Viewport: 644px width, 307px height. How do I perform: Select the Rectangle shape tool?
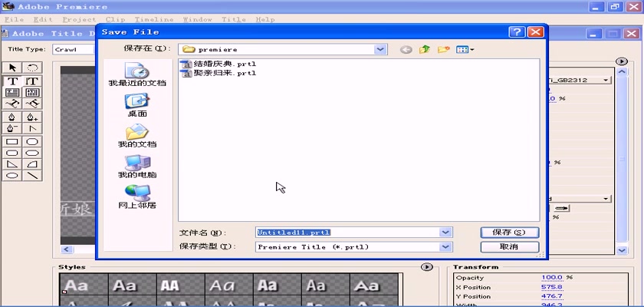coord(12,142)
